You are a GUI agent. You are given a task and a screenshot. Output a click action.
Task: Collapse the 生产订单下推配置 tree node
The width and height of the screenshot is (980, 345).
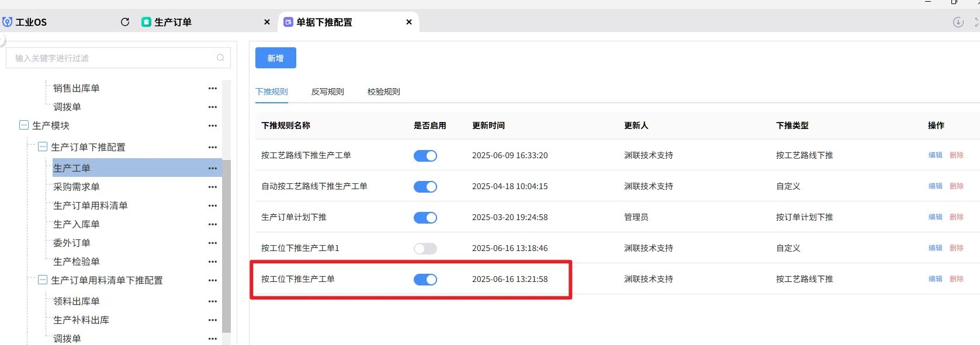(43, 147)
